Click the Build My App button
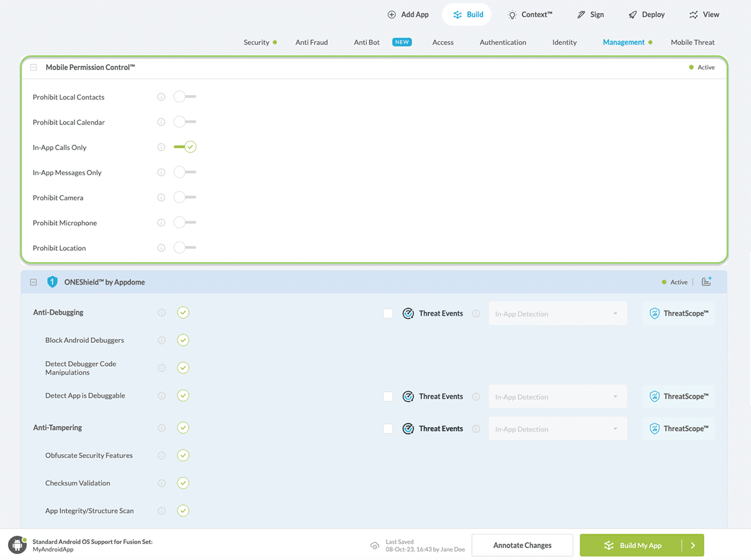 [x=632, y=545]
